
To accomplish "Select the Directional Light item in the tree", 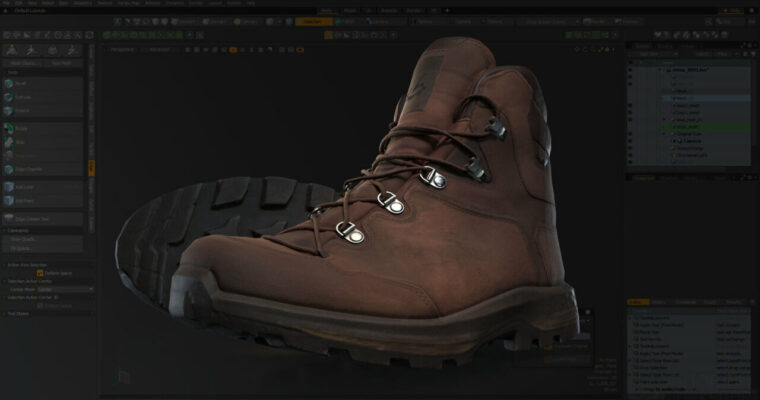I will 692,155.
